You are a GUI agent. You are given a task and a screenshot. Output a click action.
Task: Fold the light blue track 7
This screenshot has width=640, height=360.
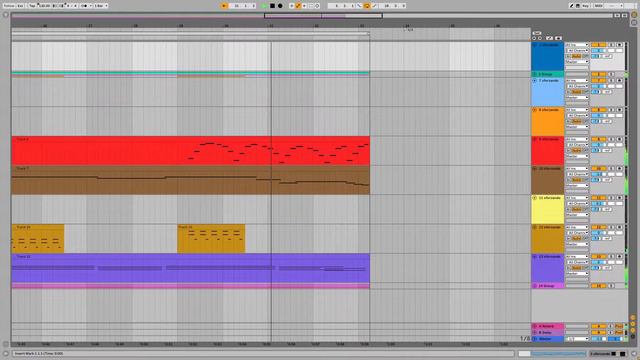tap(535, 81)
